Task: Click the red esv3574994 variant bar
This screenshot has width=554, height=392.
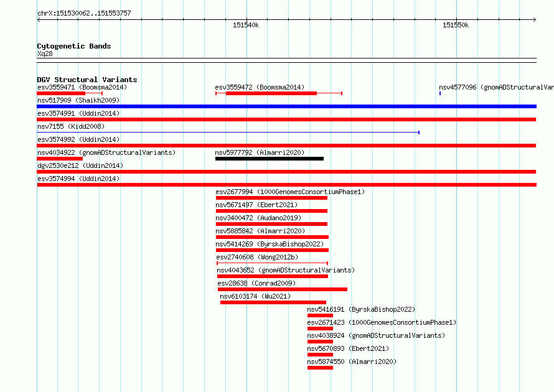Action: 286,185
